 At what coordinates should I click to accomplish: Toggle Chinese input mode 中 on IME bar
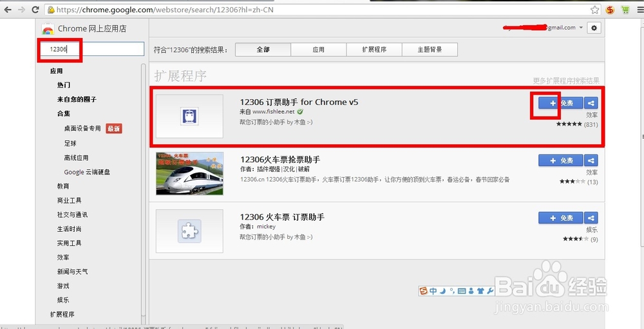tap(433, 291)
